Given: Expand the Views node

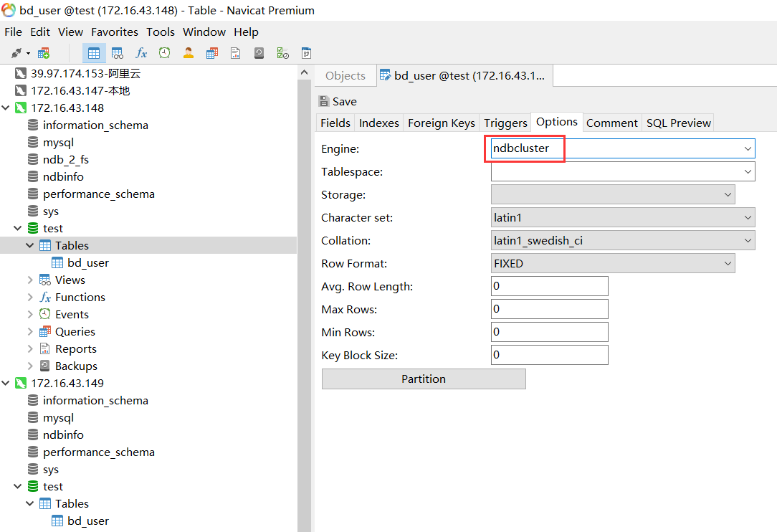Looking at the screenshot, I should (x=29, y=280).
